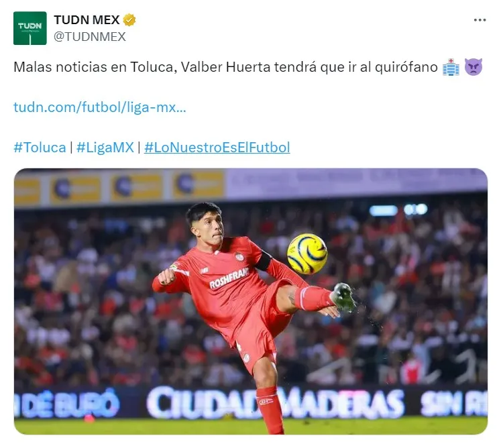Open the #Toluca hashtag

[x=40, y=148]
